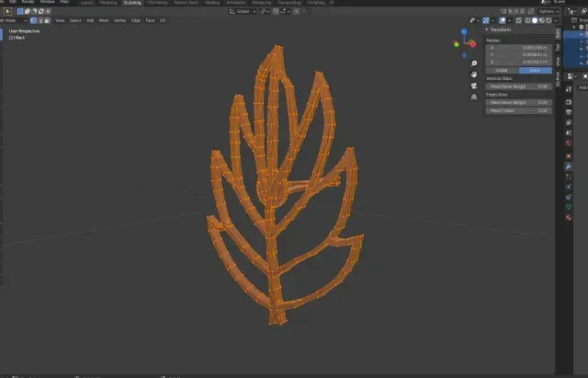The height and width of the screenshot is (378, 588).
Task: Click the red X axis gizmo ball
Action: point(473,45)
